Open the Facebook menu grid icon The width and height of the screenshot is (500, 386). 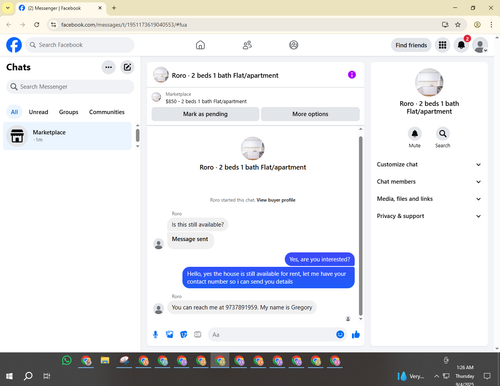coord(442,45)
